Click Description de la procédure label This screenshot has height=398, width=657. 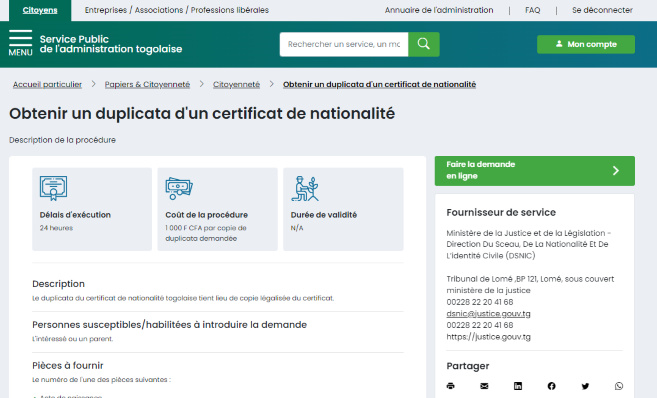(x=62, y=140)
